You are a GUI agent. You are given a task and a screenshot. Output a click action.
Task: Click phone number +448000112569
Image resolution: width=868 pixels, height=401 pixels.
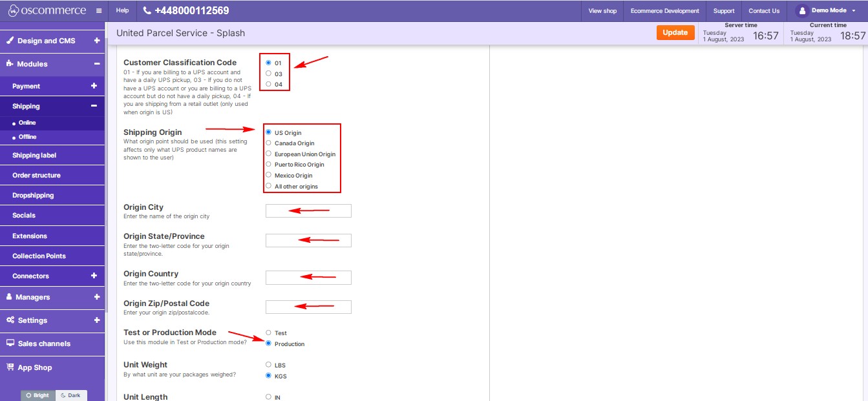pos(192,11)
